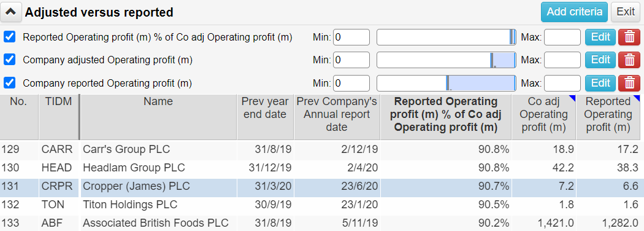The height and width of the screenshot is (231, 644).
Task: Uncheck the Company adjusted Operating profit criterion
Action: [x=9, y=60]
